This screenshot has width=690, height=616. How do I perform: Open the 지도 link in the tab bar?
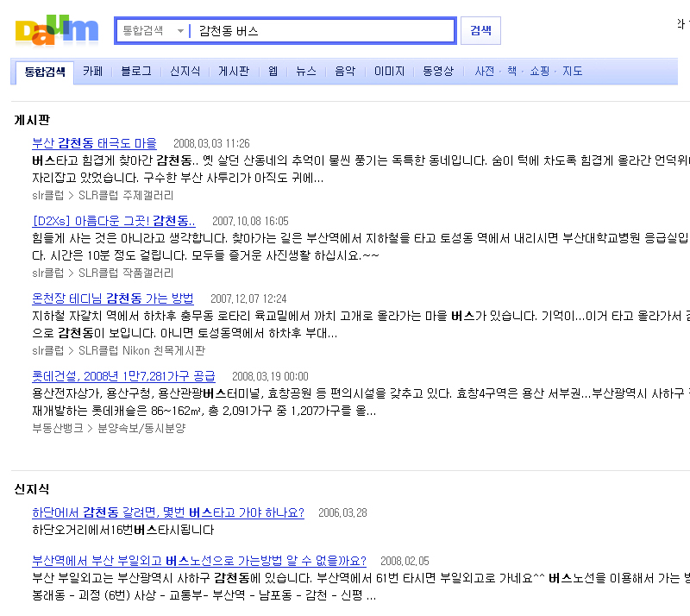click(573, 71)
